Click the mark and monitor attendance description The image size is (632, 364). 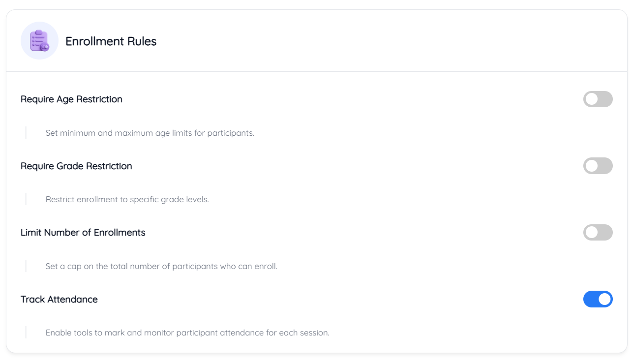coord(187,333)
